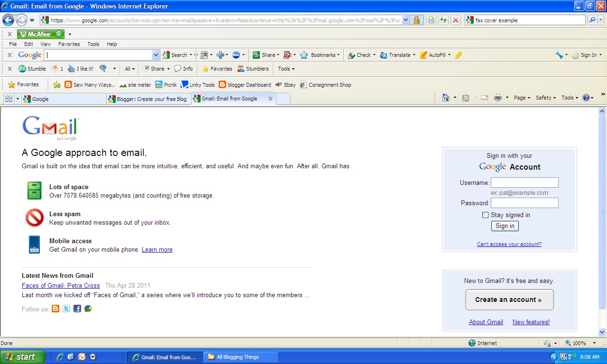
Task: Click the mobile access 'Learn more' link
Action: click(x=157, y=249)
